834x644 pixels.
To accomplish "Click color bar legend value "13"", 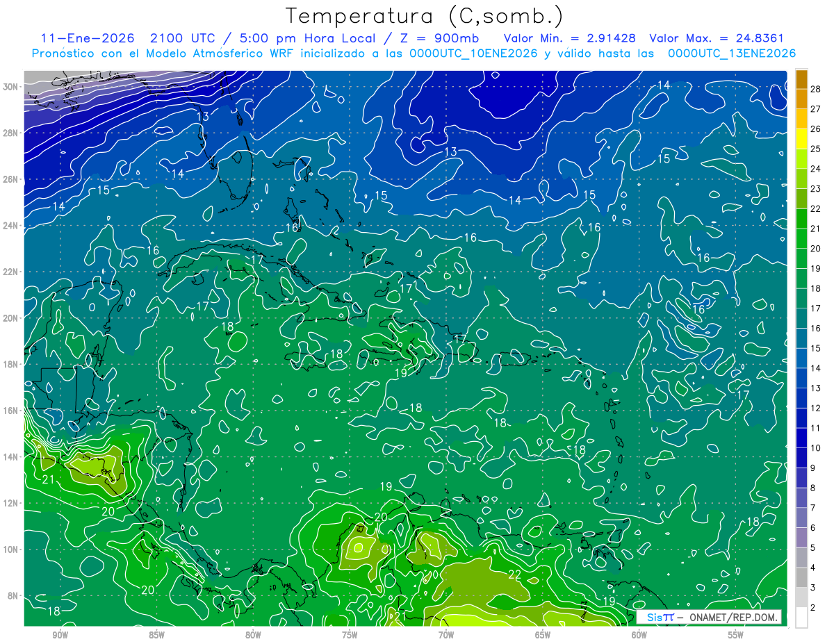I will pos(816,388).
